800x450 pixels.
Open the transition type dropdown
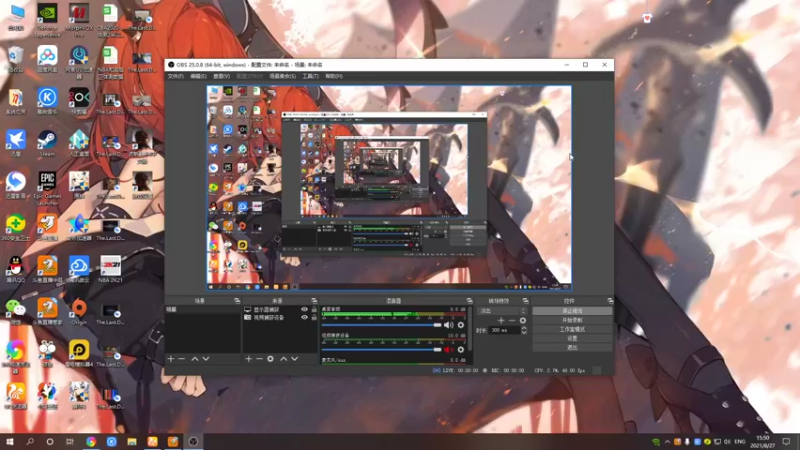coord(502,311)
